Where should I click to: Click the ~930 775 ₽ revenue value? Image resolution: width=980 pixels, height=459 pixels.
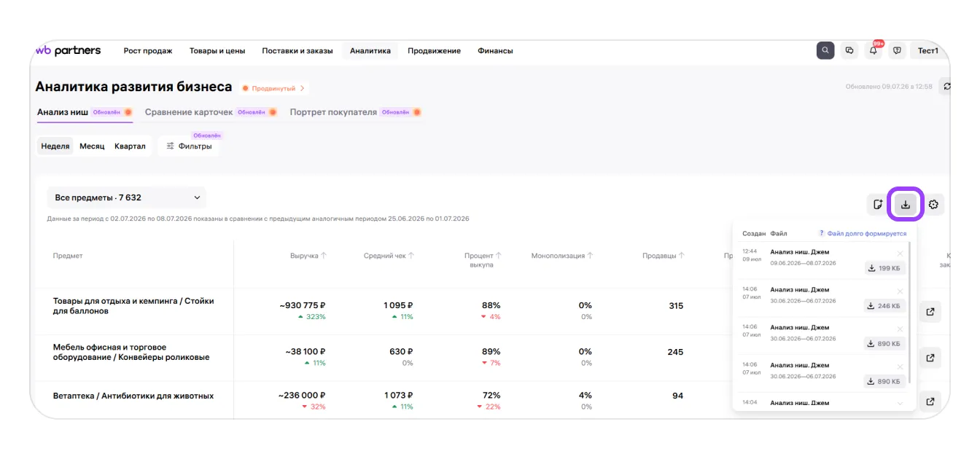pos(302,306)
